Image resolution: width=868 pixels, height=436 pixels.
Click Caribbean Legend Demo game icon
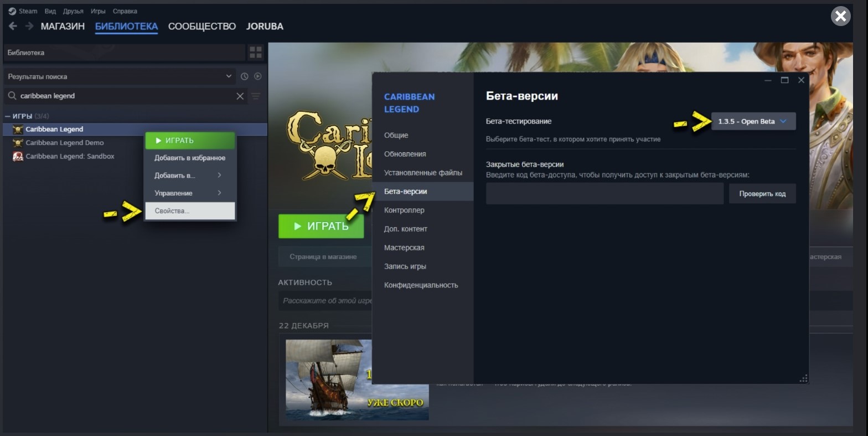[18, 143]
